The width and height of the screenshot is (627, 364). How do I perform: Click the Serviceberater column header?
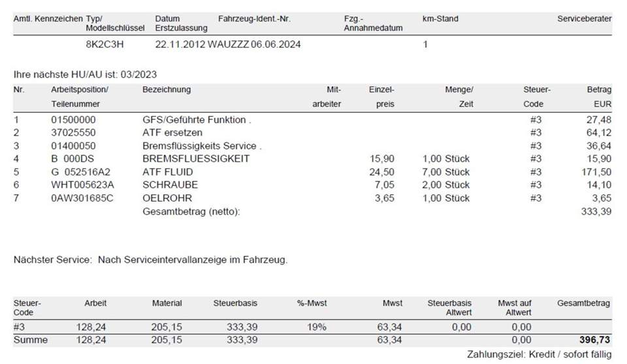click(584, 19)
